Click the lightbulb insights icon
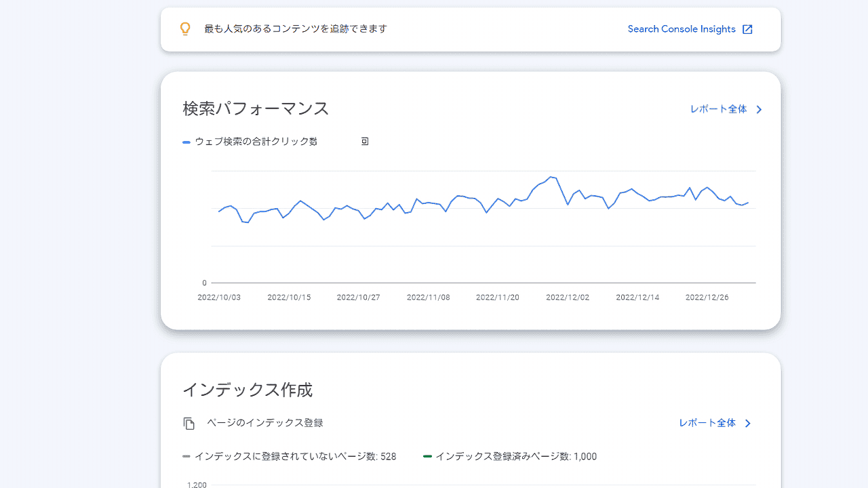 185,28
